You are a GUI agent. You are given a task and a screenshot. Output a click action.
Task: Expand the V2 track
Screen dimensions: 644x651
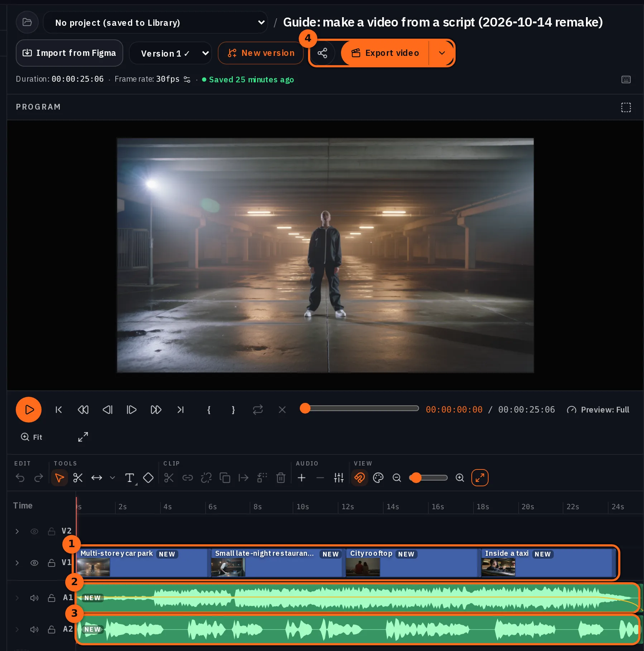pyautogui.click(x=17, y=531)
